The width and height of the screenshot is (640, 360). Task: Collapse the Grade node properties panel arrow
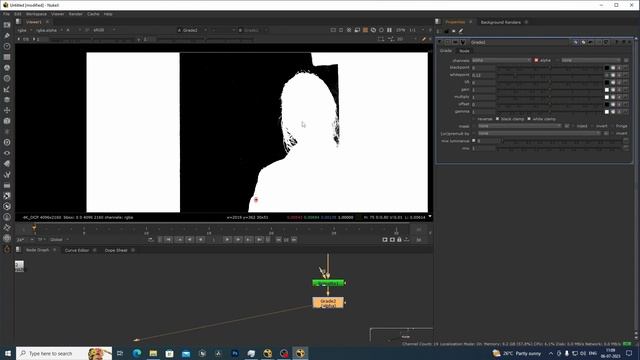pos(440,42)
